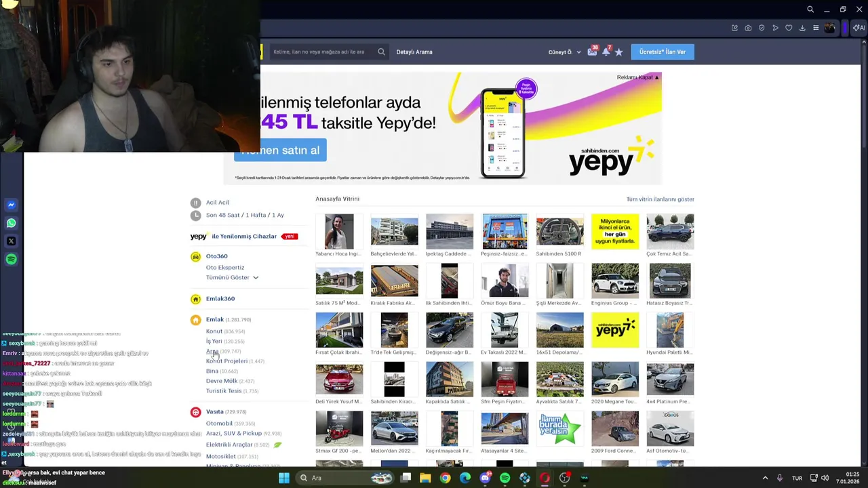Open the Emlak category

[215, 319]
